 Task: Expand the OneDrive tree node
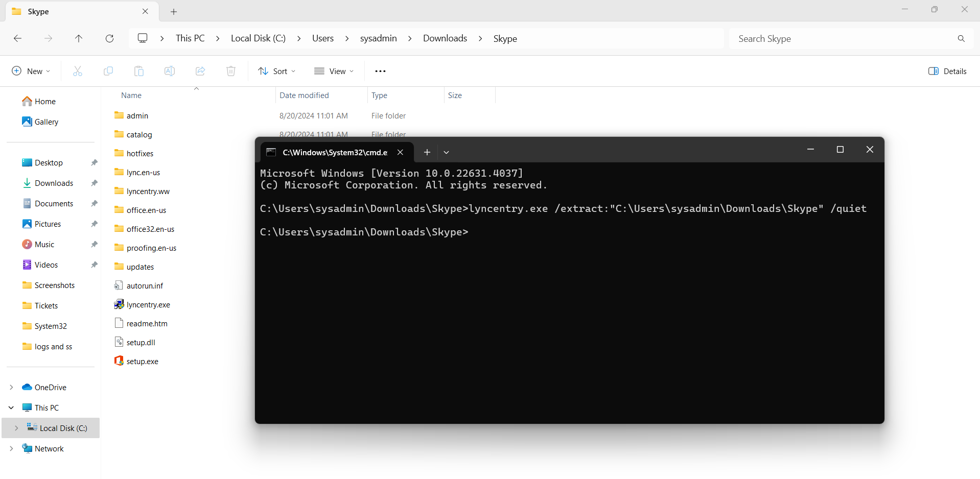[x=11, y=388]
